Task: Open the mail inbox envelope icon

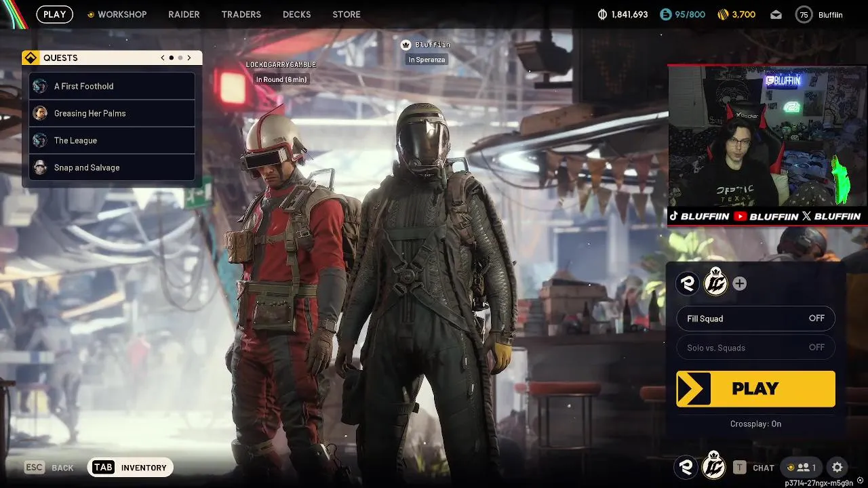Action: point(776,15)
